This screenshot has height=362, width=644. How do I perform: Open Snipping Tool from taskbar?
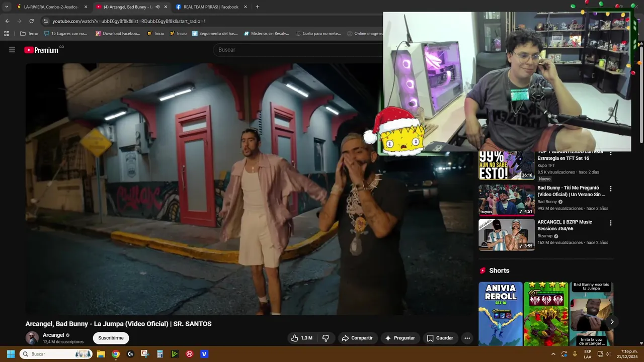pyautogui.click(x=145, y=354)
